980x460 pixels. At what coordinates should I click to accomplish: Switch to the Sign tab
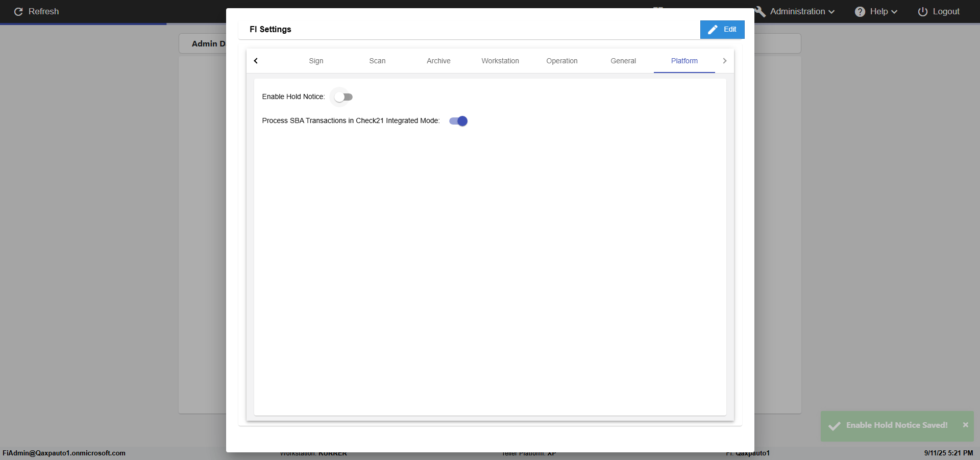click(x=316, y=61)
